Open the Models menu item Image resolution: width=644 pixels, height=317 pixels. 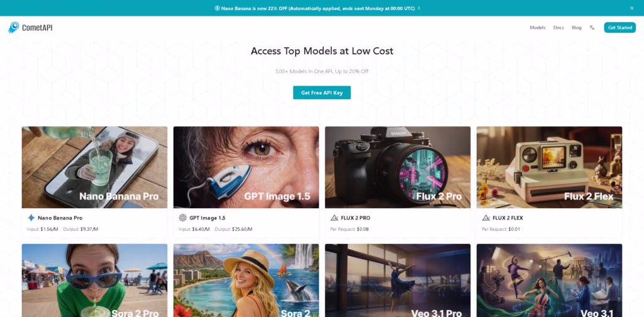538,28
